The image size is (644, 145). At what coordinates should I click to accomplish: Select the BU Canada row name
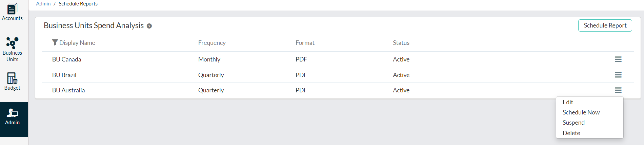67,59
